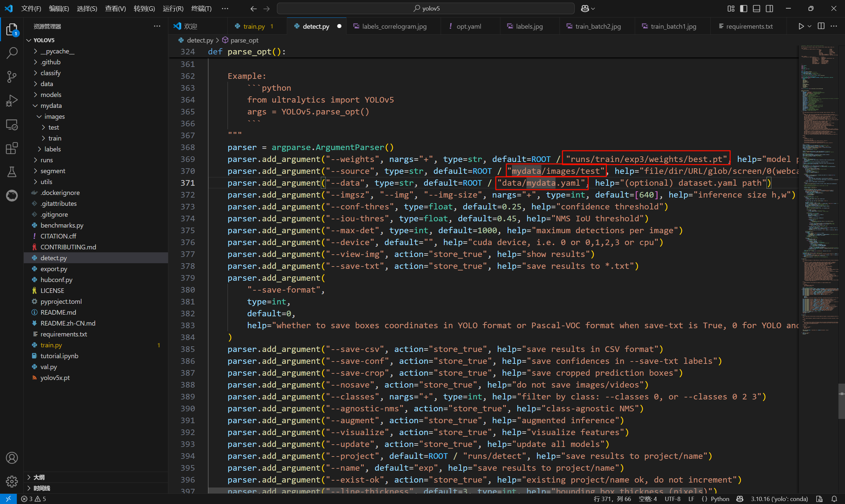Click errors and warnings count in status bar
Viewport: 845px width, 504px height.
[33, 499]
